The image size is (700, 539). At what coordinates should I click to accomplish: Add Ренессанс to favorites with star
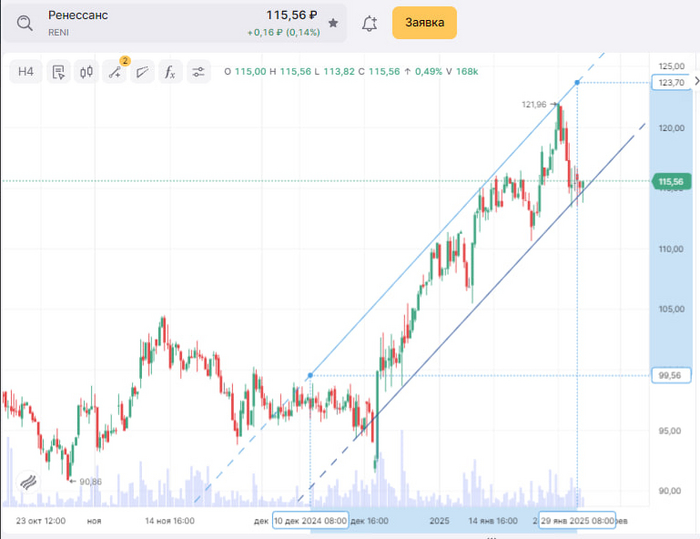333,23
